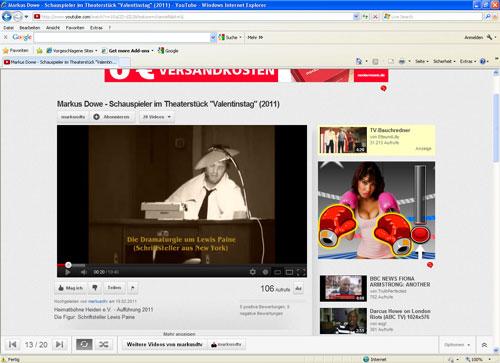Close the Google toolbar with its X
The image size is (500, 363).
(x=5, y=37)
